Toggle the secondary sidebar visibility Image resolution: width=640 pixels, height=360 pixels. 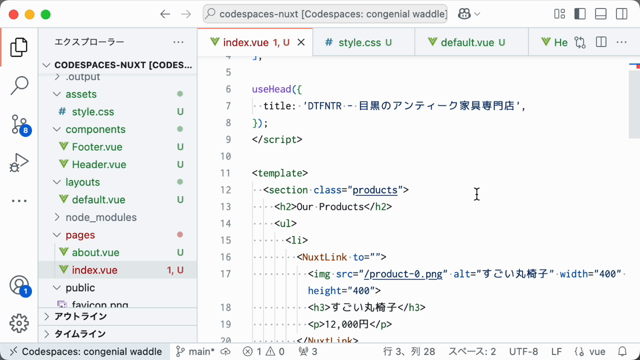622,14
